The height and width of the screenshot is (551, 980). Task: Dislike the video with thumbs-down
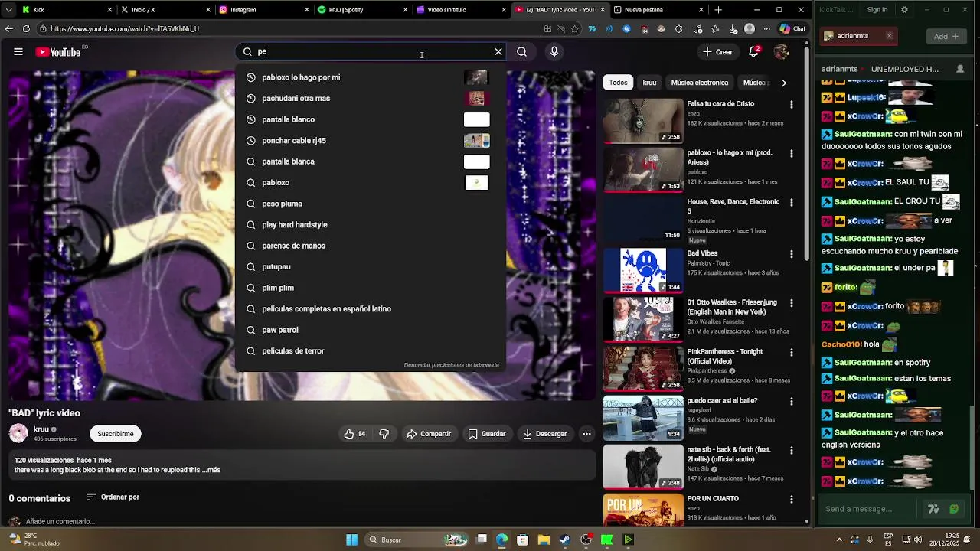(384, 434)
